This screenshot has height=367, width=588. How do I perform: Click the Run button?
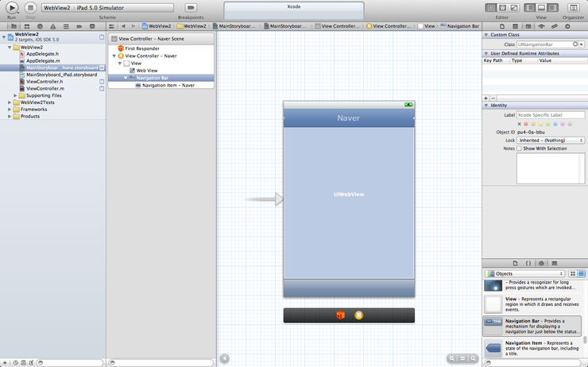(12, 7)
